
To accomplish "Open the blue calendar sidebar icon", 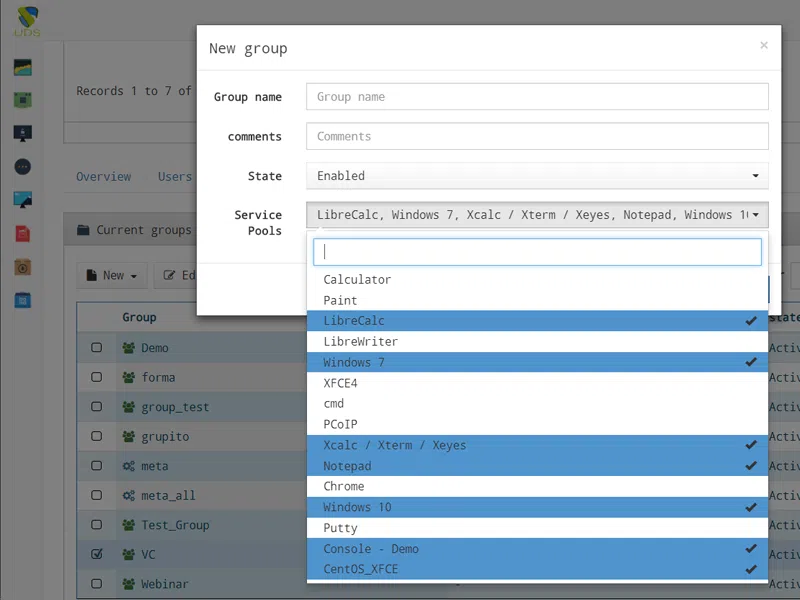I will [x=23, y=300].
